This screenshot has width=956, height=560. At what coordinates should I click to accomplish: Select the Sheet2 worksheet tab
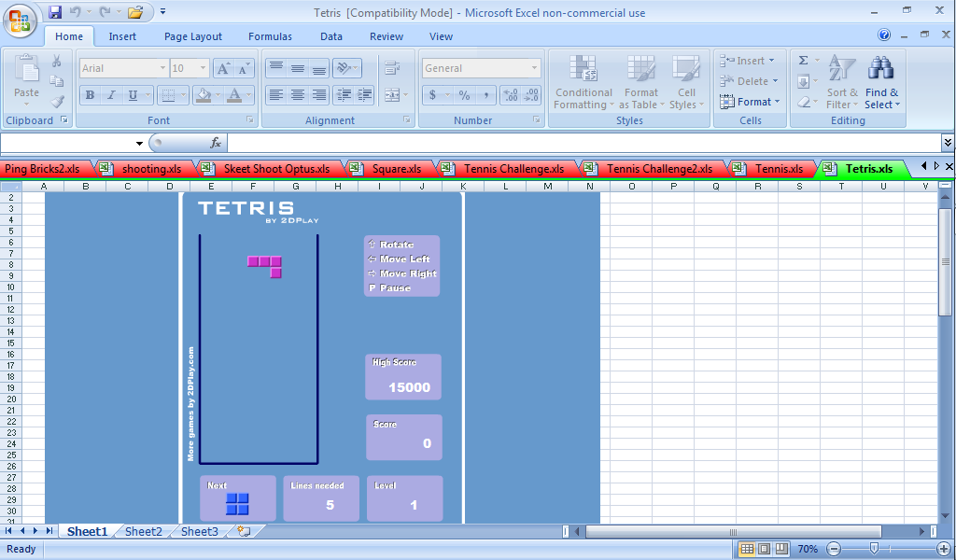coord(143,531)
